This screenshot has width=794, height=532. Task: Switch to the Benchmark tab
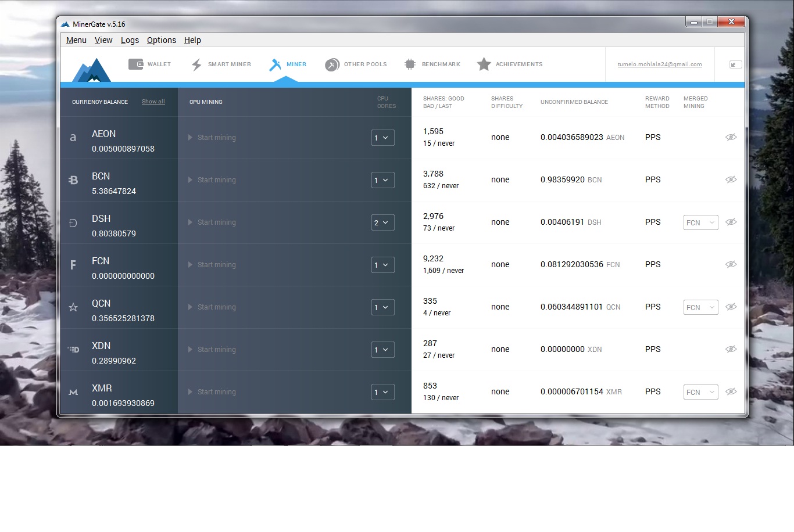pyautogui.click(x=432, y=64)
